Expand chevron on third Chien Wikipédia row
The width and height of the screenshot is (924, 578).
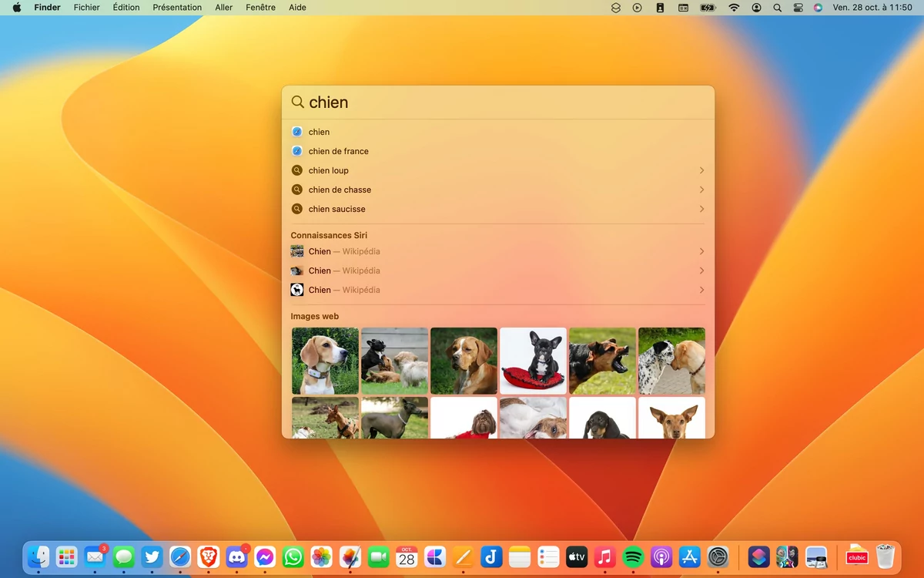[701, 290]
